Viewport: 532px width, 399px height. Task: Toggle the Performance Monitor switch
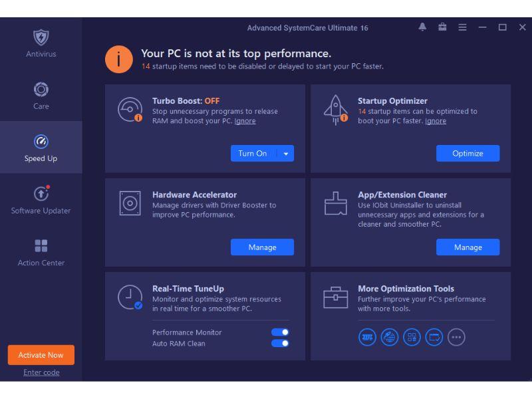point(280,332)
